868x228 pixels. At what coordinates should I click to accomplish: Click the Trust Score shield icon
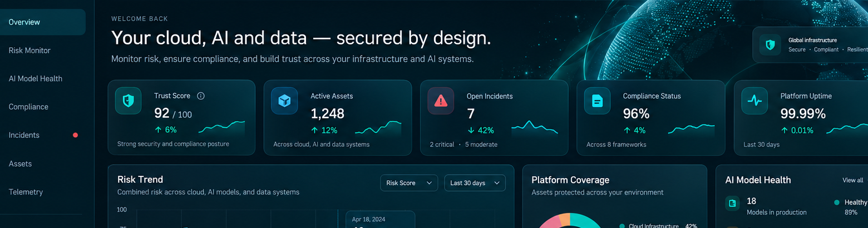pyautogui.click(x=129, y=101)
